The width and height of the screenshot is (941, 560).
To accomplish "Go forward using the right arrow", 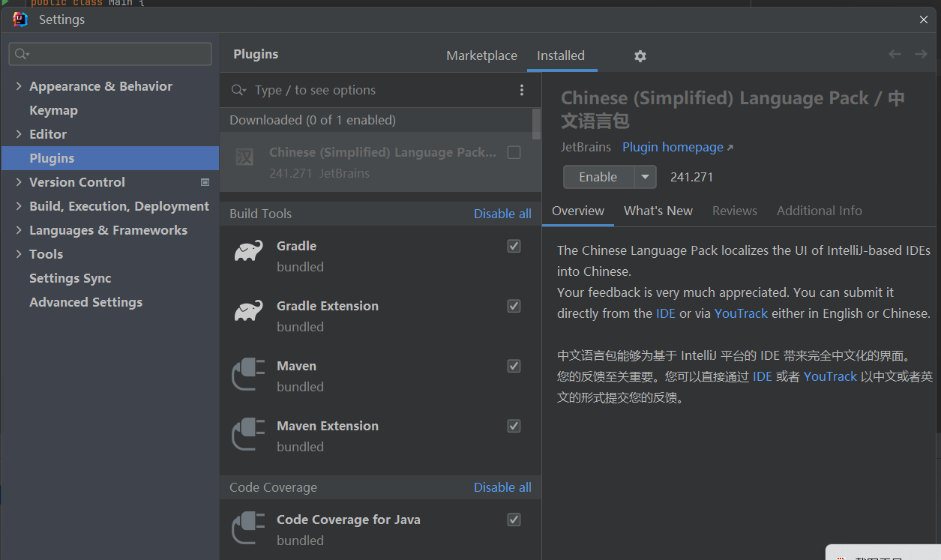I will (921, 54).
